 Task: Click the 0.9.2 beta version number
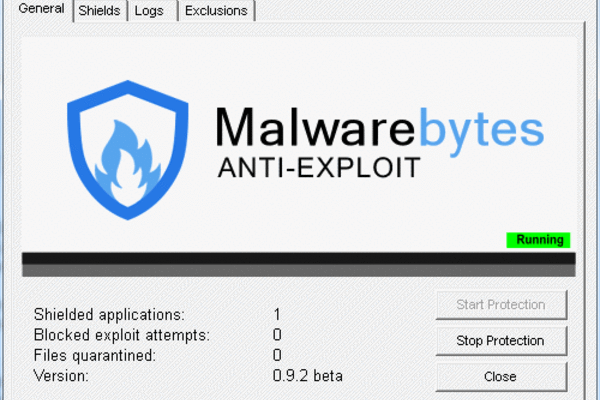[309, 376]
